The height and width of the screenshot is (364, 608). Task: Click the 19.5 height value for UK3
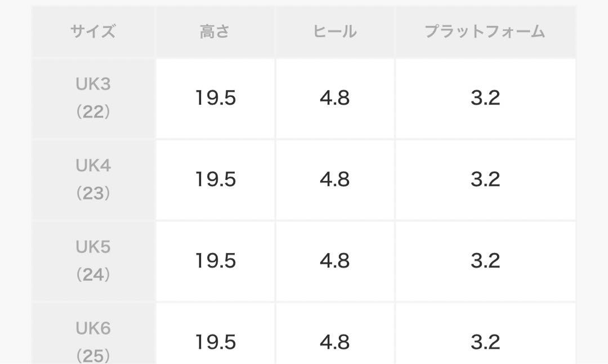click(215, 98)
